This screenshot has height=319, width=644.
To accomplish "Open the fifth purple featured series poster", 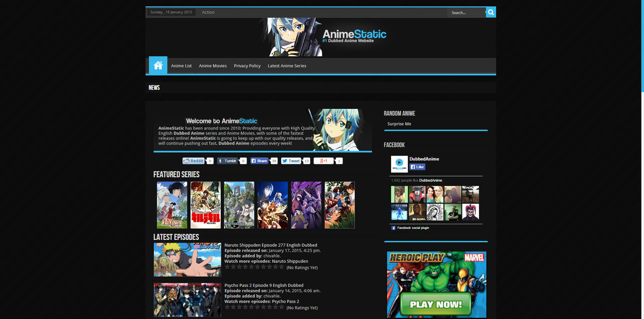I will click(306, 205).
